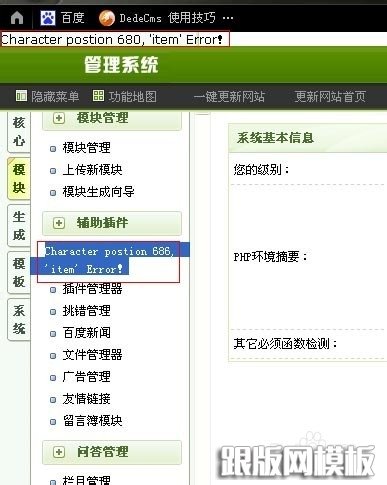The height and width of the screenshot is (485, 387).
Task: Click bullet icon beside 模块管理 item
Action: tap(53, 149)
